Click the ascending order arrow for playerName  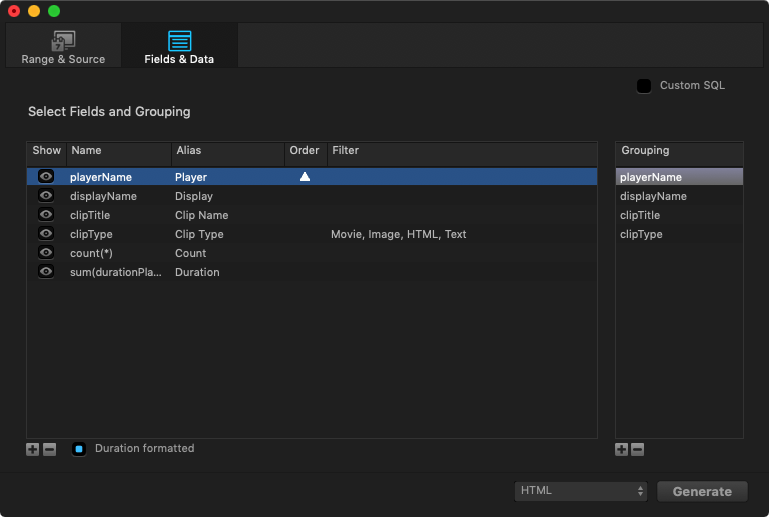[x=305, y=177]
